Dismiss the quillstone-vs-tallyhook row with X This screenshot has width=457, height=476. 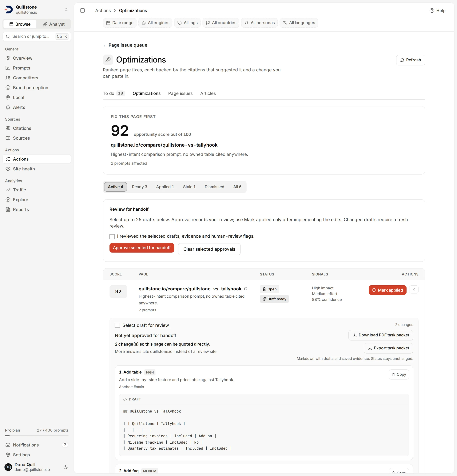point(414,289)
